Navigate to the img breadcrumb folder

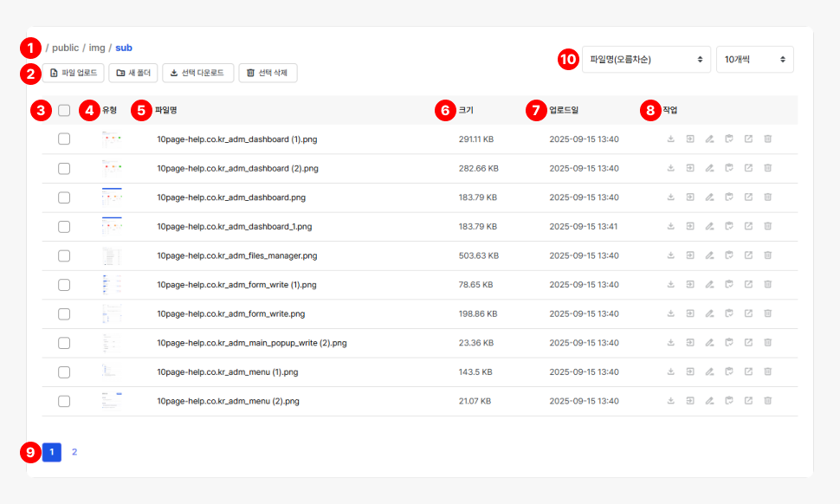[97, 48]
